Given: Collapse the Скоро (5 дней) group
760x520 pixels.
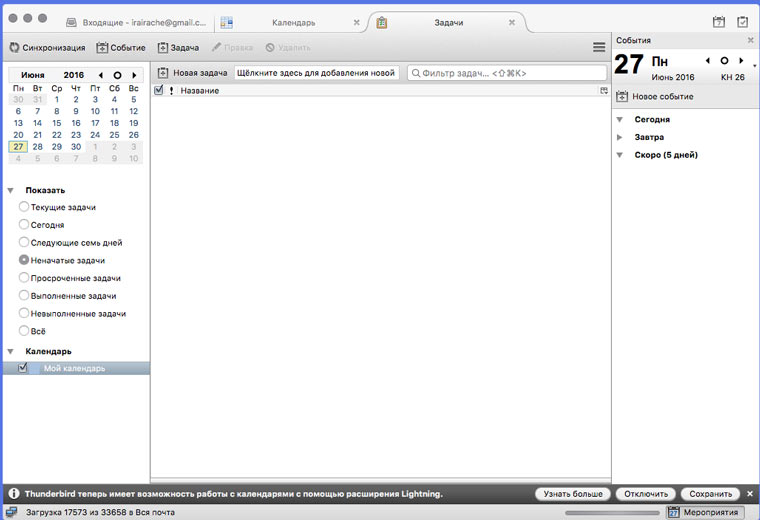Looking at the screenshot, I should click(619, 155).
